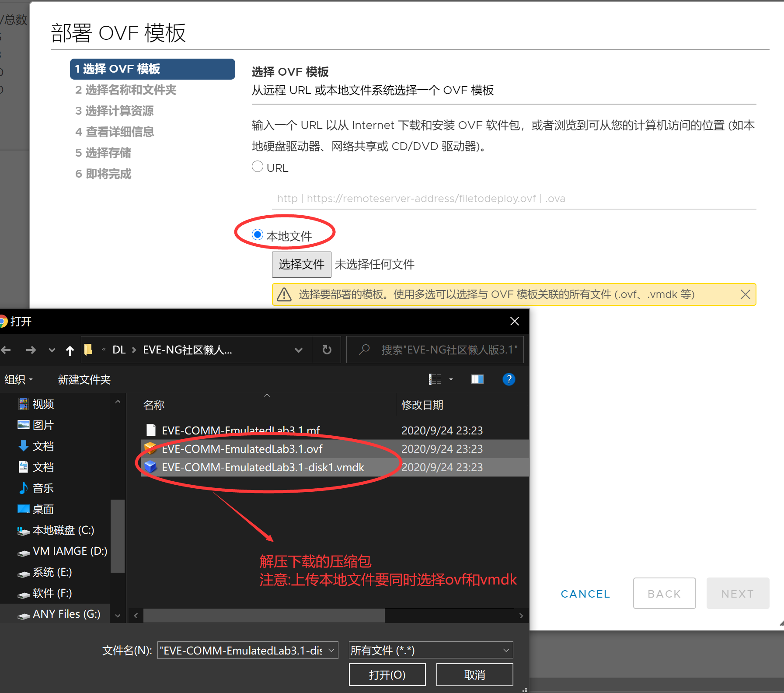
Task: Open the view options dropdown arrow
Action: click(451, 379)
